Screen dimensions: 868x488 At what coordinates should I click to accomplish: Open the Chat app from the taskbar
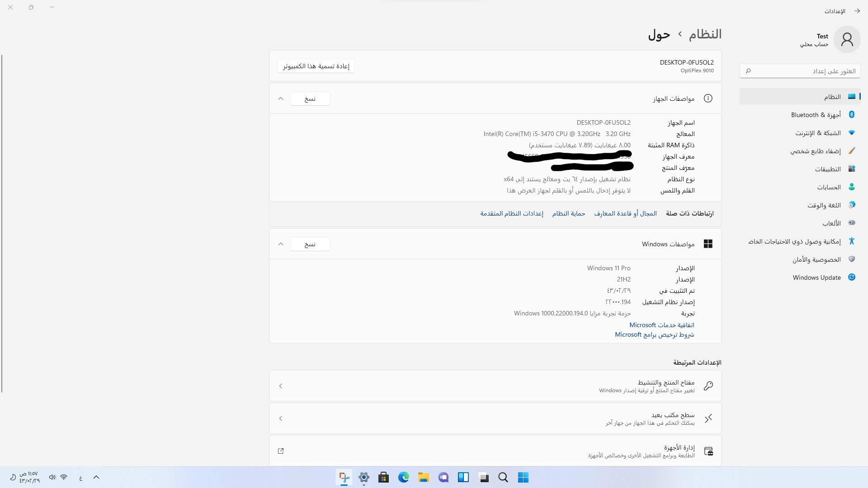(443, 477)
